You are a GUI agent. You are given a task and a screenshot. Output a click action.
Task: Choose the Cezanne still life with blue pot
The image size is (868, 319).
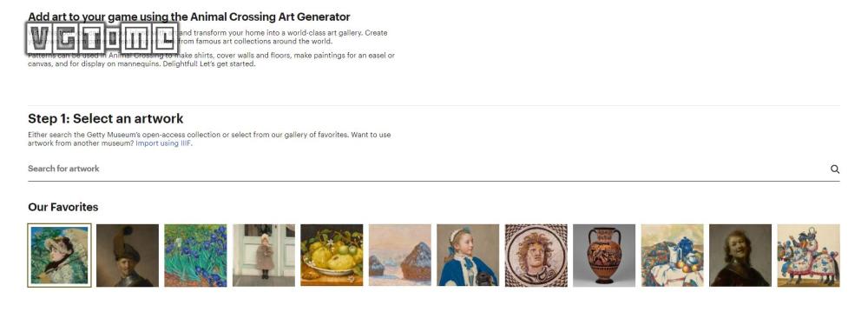pos(672,256)
